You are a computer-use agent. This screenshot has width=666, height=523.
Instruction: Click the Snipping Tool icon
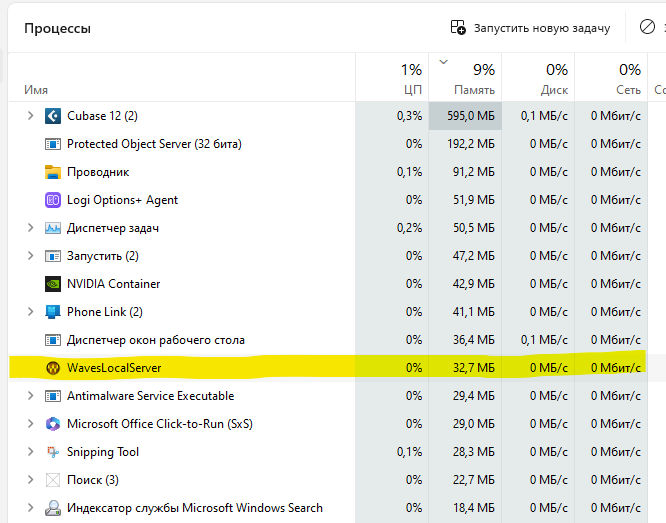(x=53, y=452)
